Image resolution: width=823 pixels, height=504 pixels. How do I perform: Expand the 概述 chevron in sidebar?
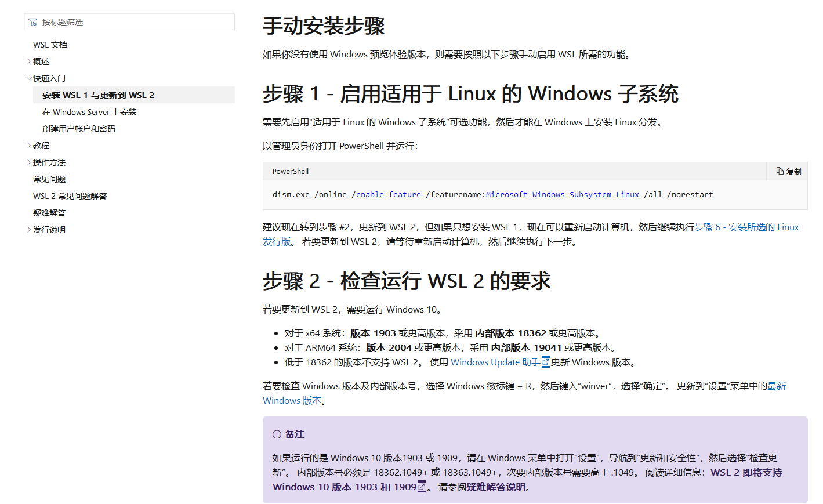click(29, 61)
